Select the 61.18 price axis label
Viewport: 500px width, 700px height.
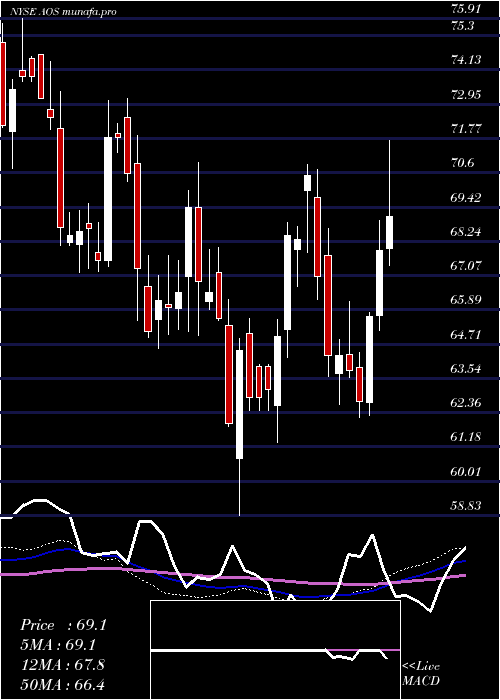[466, 438]
